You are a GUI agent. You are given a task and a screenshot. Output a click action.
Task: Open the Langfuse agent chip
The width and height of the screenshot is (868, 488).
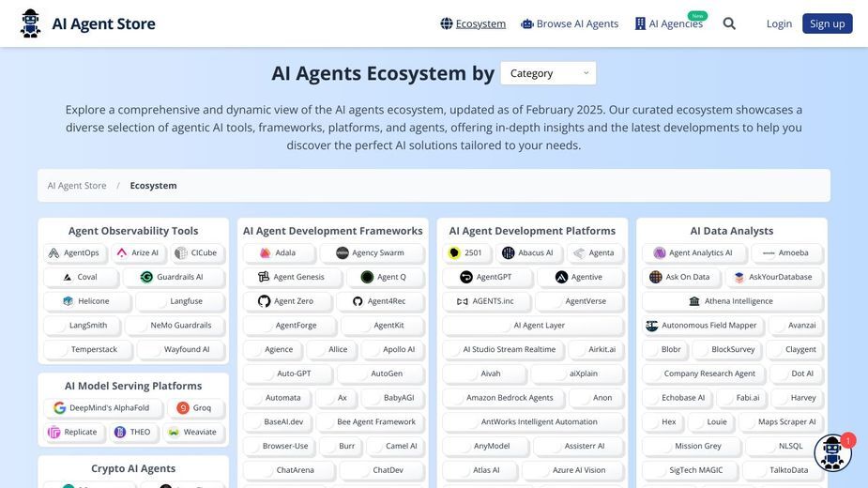pos(180,301)
